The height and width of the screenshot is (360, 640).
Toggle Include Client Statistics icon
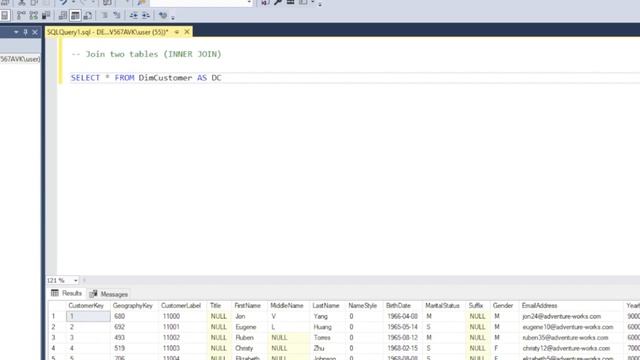click(46, 16)
